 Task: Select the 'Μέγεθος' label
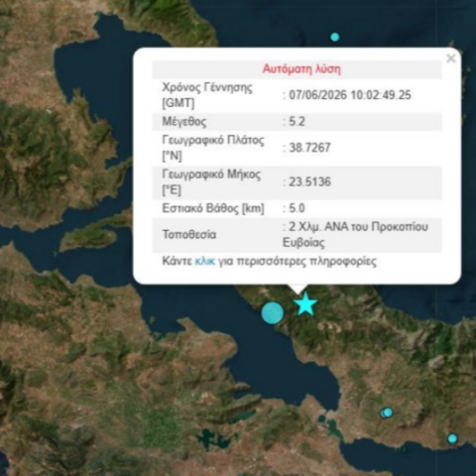[x=184, y=122]
